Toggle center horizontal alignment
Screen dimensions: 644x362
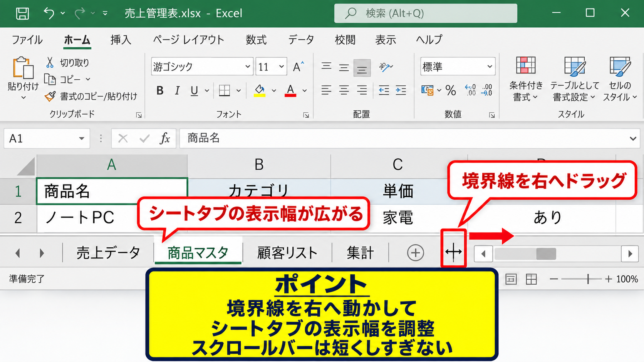(344, 90)
